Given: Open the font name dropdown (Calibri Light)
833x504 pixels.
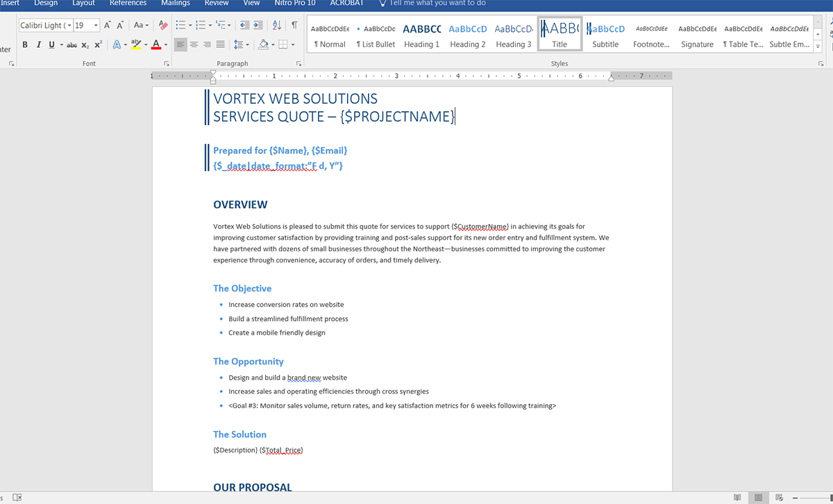Looking at the screenshot, I should coord(69,26).
